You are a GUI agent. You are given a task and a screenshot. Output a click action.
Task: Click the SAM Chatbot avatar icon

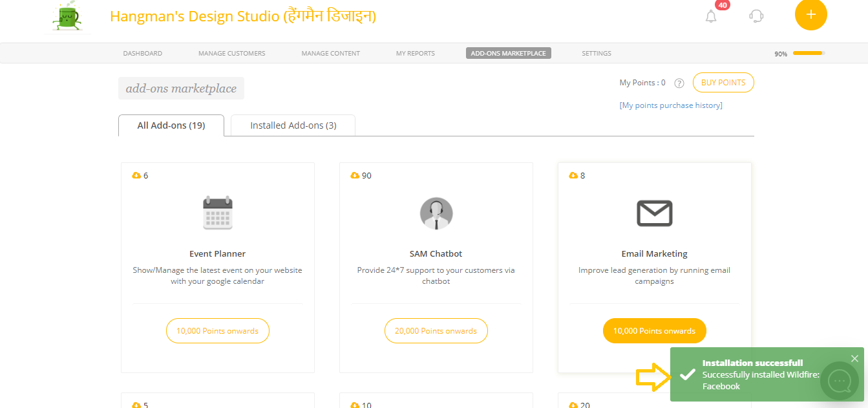(436, 213)
